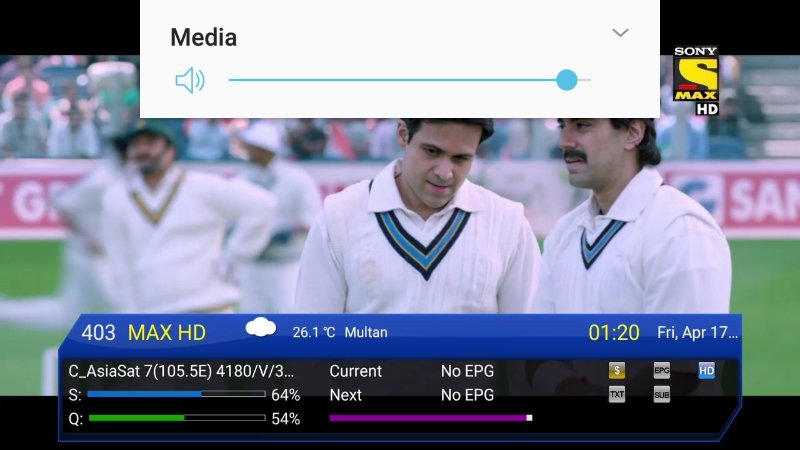The image size is (800, 450).
Task: Click the Q: signal quality label
Action: (x=76, y=419)
